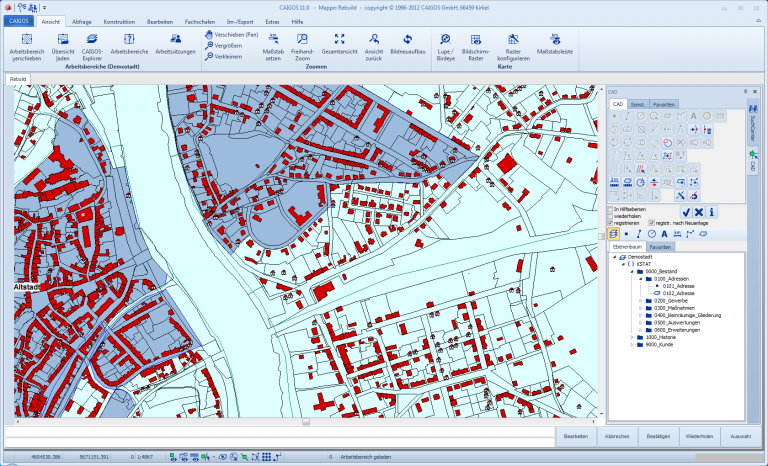Screen dimensions: 768x466
Task: Enable the In Hilfsebenen checkbox
Action: tap(612, 209)
